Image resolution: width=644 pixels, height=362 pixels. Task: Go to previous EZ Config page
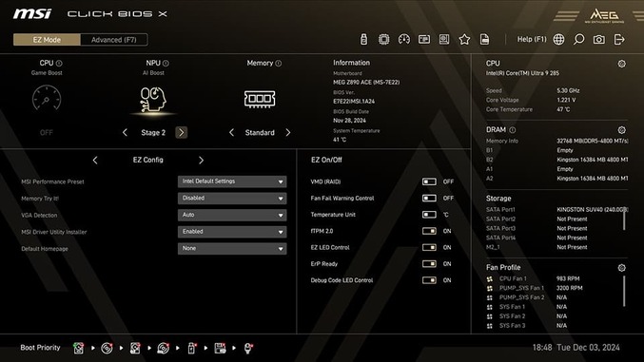click(x=95, y=160)
